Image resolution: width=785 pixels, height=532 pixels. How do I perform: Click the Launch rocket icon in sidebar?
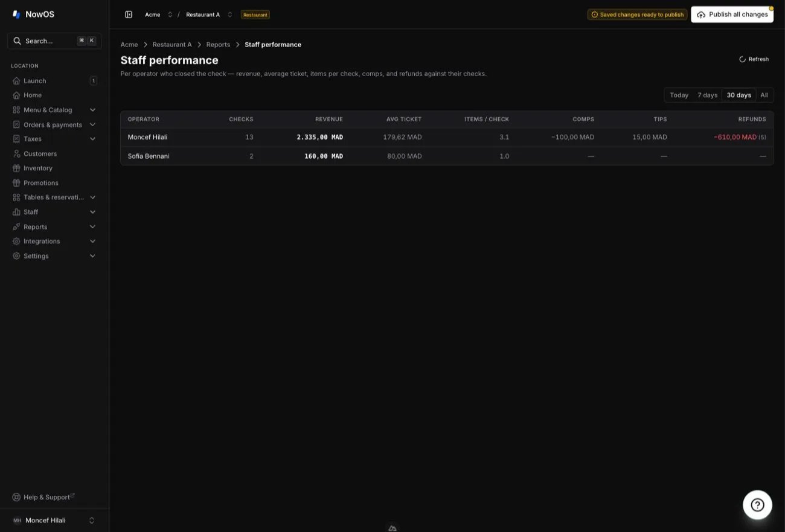pos(16,81)
